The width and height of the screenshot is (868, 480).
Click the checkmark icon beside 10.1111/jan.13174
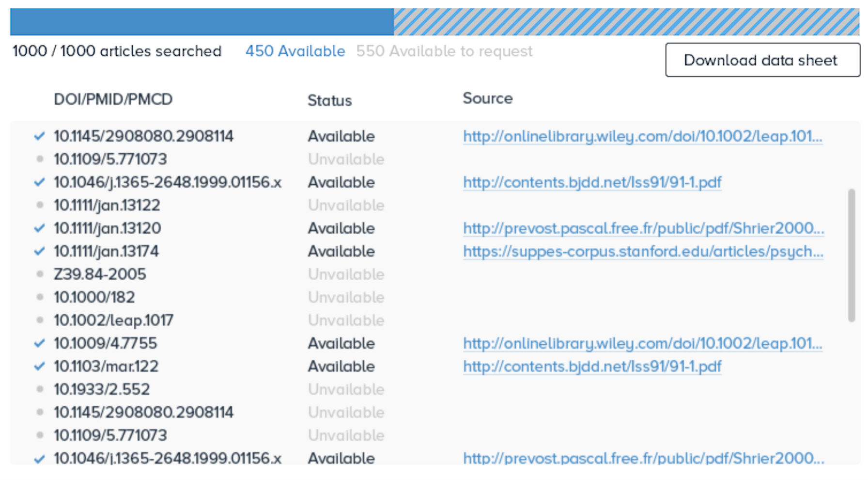tap(40, 251)
